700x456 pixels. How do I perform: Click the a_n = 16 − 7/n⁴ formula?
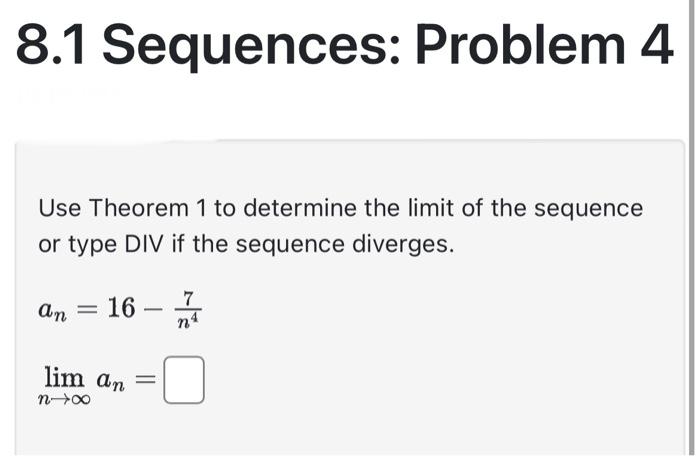[x=120, y=310]
